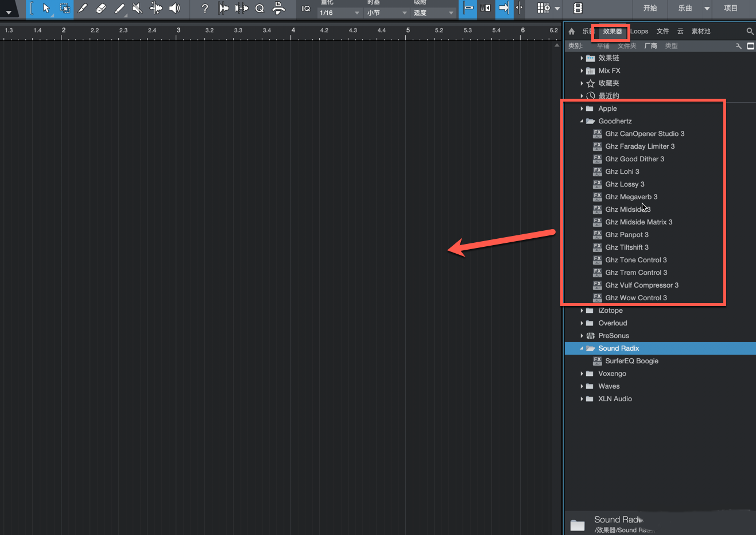
Task: Collapse the Sound Radix folder
Action: click(x=581, y=348)
